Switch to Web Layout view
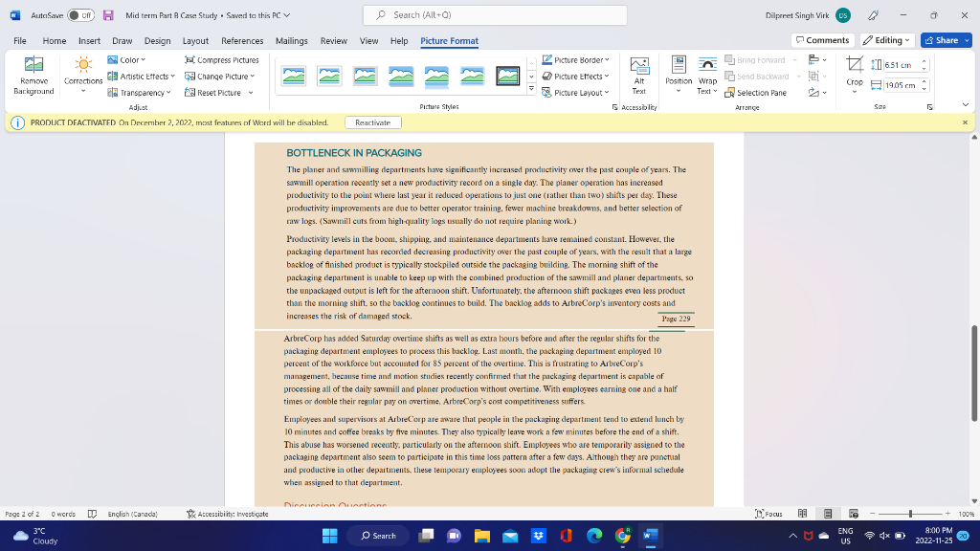 point(853,514)
